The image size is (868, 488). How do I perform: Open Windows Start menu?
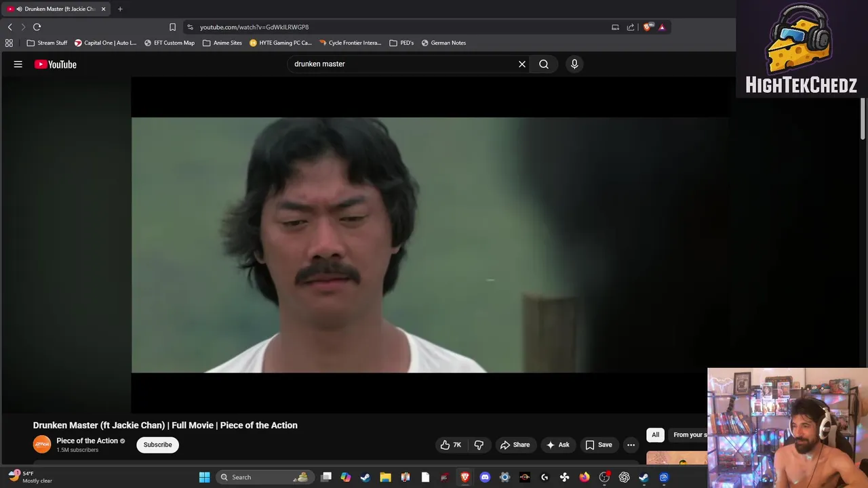tap(204, 477)
